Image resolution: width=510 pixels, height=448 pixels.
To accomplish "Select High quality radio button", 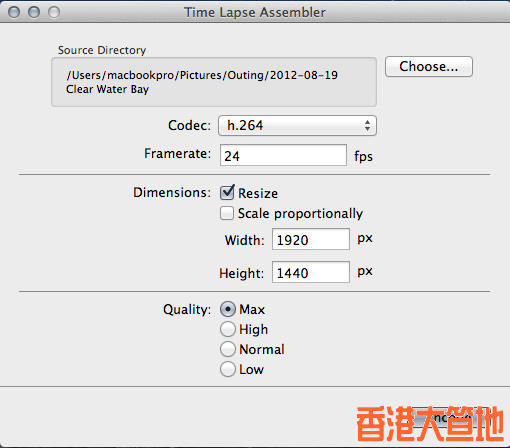I will [228, 329].
